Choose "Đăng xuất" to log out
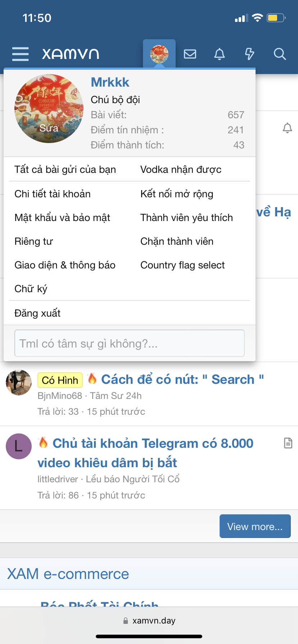 tap(37, 313)
